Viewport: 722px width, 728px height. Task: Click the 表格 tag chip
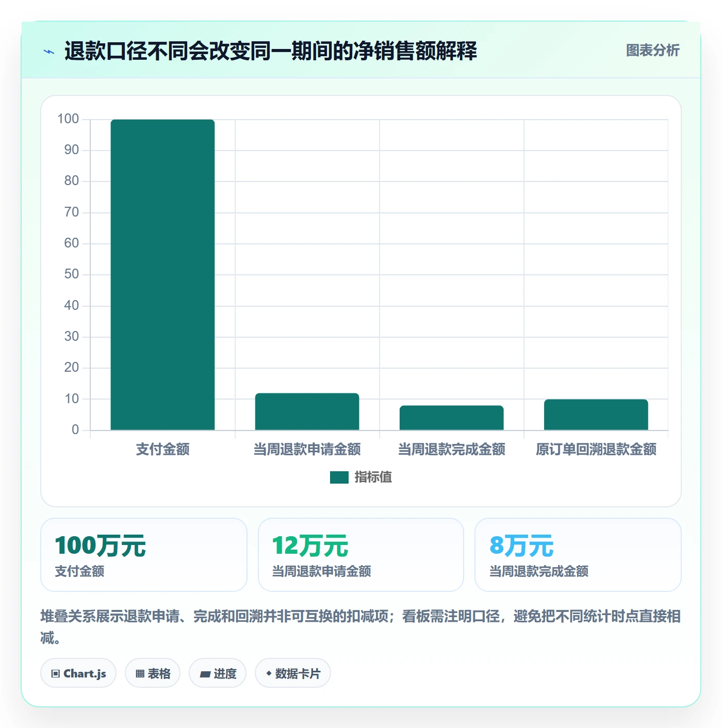coord(153,673)
